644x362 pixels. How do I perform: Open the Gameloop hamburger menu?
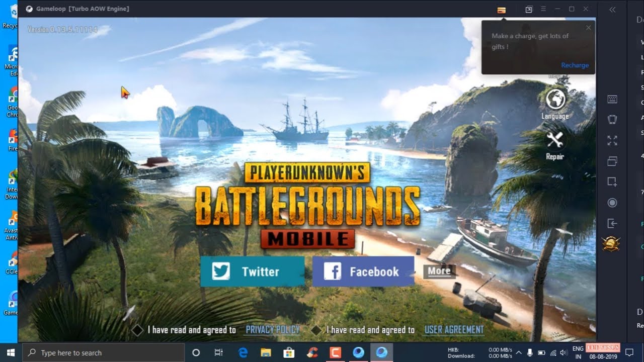coord(543,9)
